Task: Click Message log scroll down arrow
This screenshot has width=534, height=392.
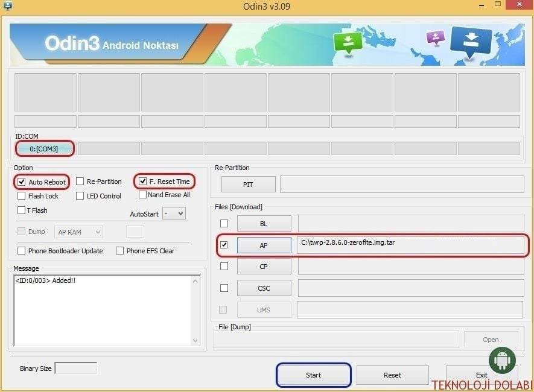Action: click(x=195, y=340)
